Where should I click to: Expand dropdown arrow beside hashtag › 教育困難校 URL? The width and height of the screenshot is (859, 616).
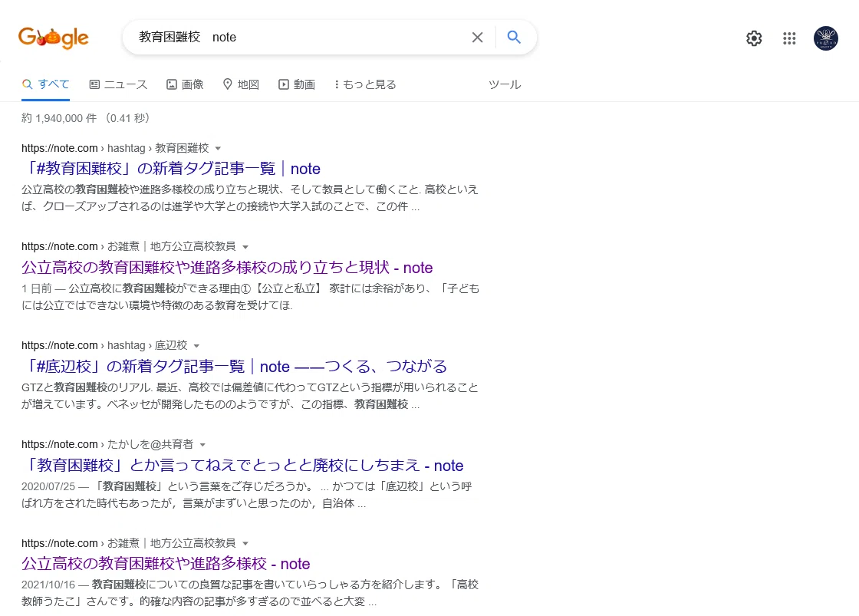click(218, 149)
